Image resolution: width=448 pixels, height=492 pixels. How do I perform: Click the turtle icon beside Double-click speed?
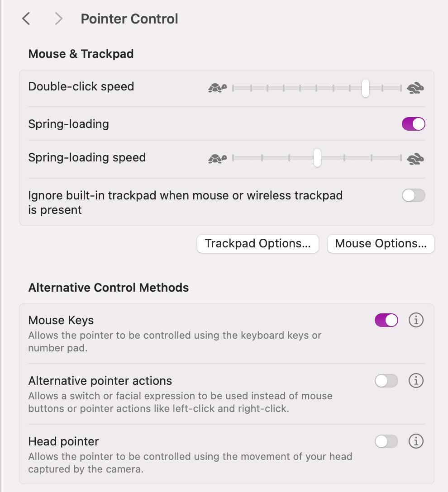[217, 88]
